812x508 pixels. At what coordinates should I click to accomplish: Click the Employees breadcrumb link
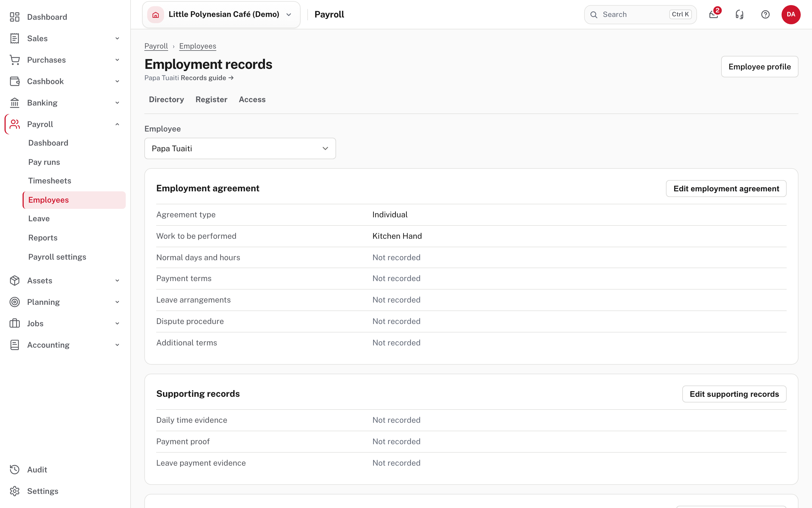pyautogui.click(x=198, y=46)
